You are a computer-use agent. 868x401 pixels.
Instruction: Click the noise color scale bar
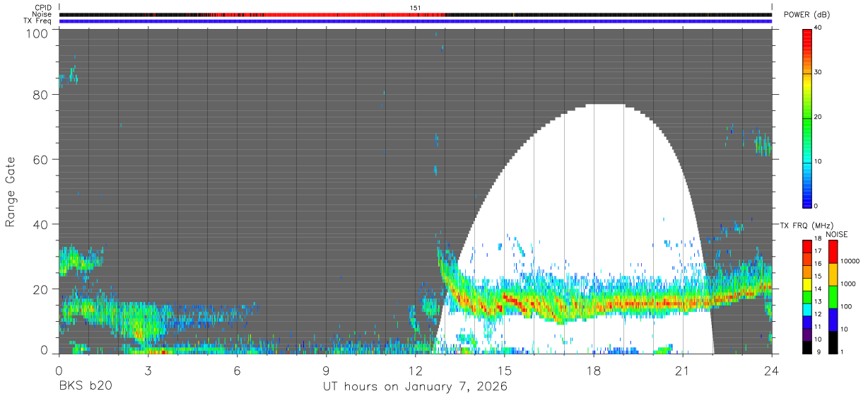tap(833, 297)
